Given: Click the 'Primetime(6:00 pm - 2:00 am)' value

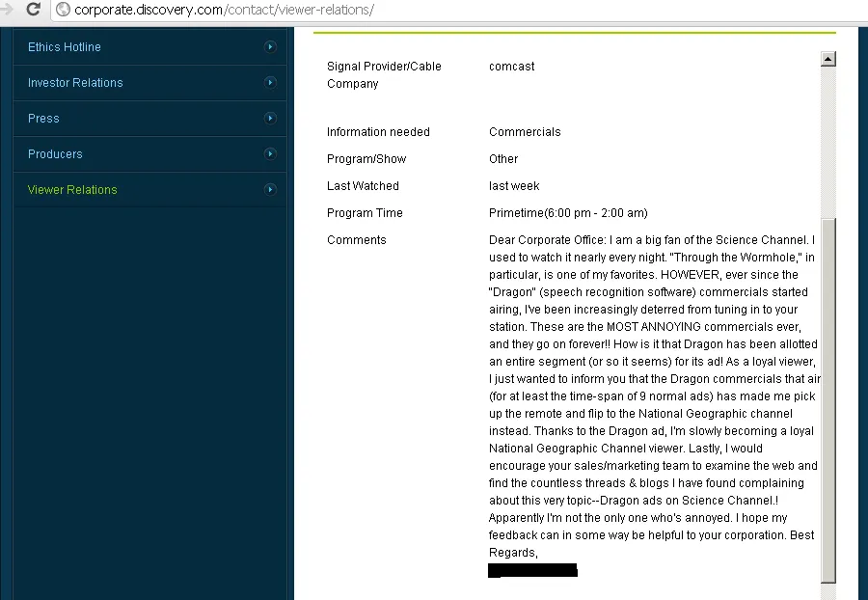Looking at the screenshot, I should pos(568,213).
